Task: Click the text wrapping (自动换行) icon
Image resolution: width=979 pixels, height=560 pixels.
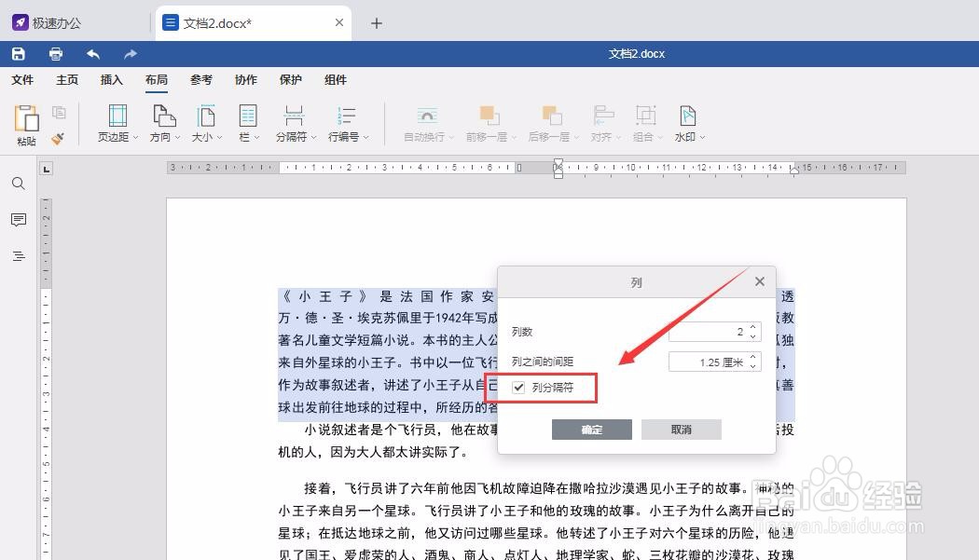Action: (427, 116)
